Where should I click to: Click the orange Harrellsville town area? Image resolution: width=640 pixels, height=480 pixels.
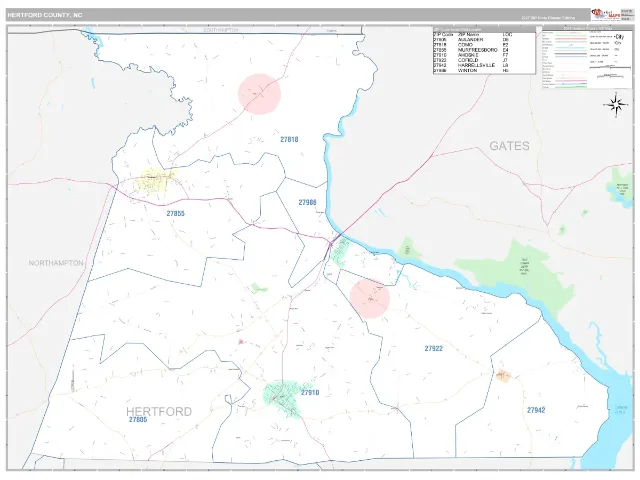pyautogui.click(x=503, y=375)
